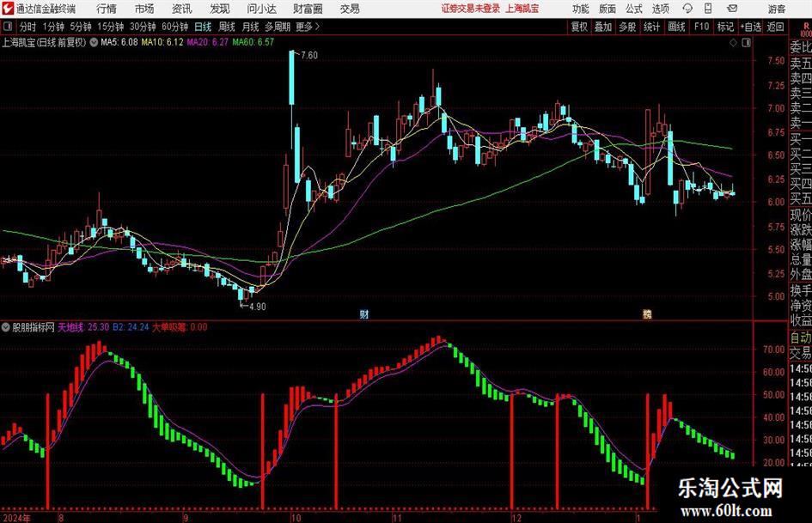Click the MA60: 6.57 indicator label

click(x=253, y=42)
